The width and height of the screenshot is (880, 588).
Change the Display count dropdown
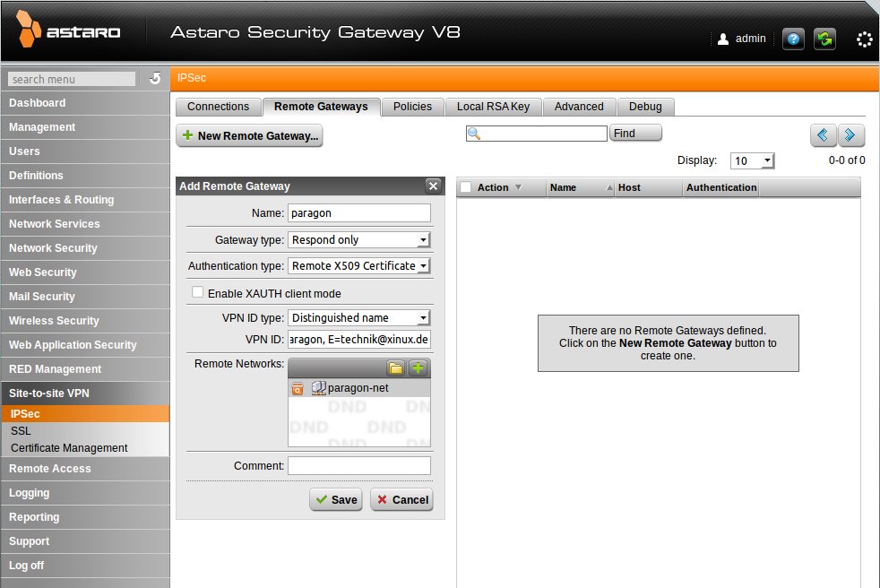point(752,161)
